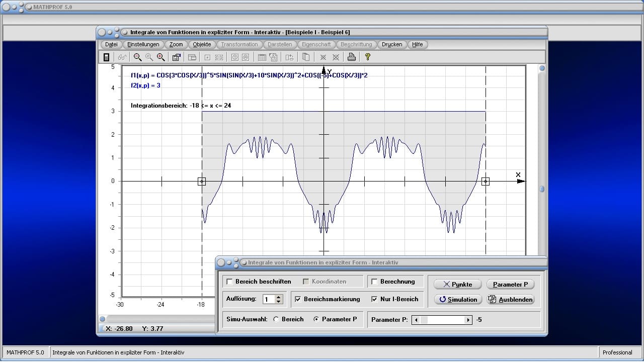Click the disabled Darstellen menu

tap(280, 44)
